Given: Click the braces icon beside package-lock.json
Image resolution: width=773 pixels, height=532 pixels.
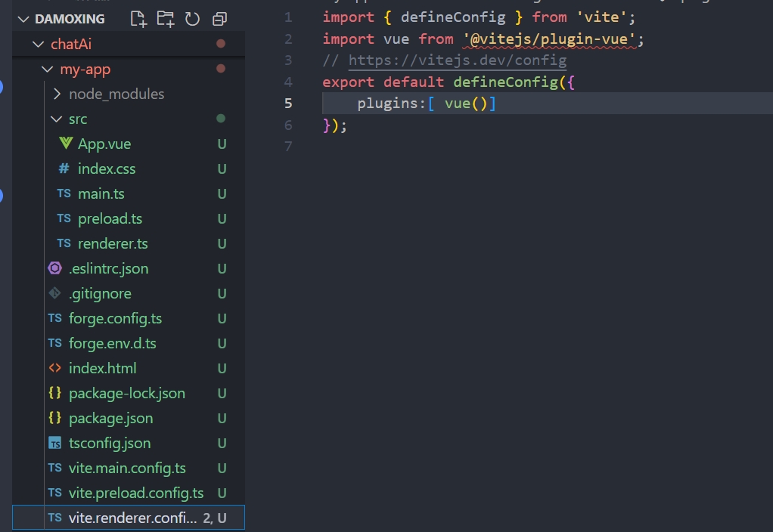Looking at the screenshot, I should [x=54, y=393].
